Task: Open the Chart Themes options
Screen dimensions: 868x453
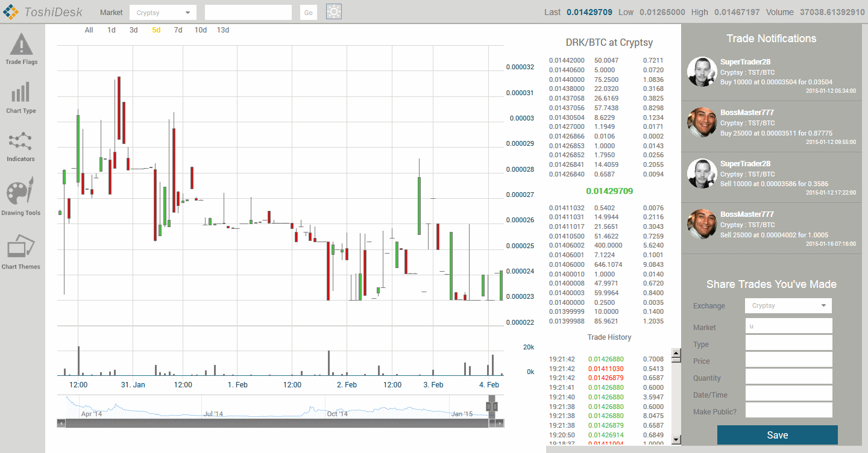Action: [x=21, y=252]
